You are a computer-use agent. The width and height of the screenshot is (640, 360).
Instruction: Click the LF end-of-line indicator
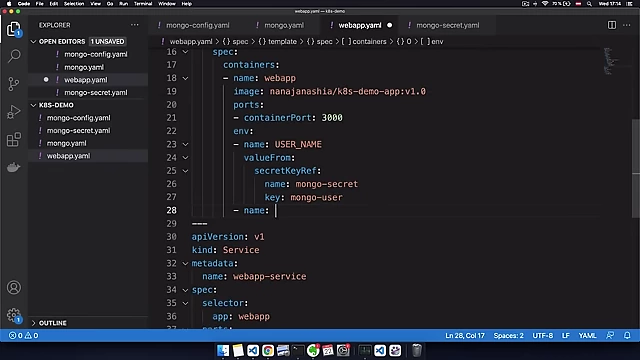point(565,336)
